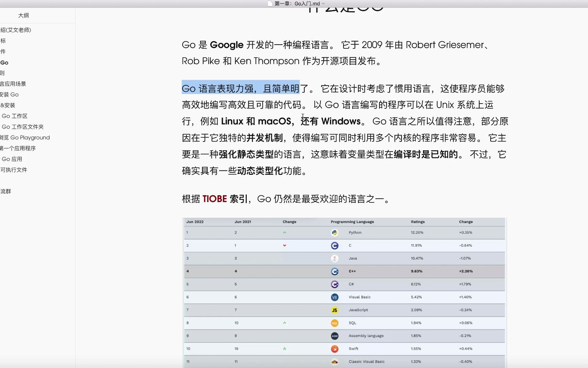The width and height of the screenshot is (588, 368).
Task: Click the +2.26% change for C++
Action: click(x=465, y=271)
